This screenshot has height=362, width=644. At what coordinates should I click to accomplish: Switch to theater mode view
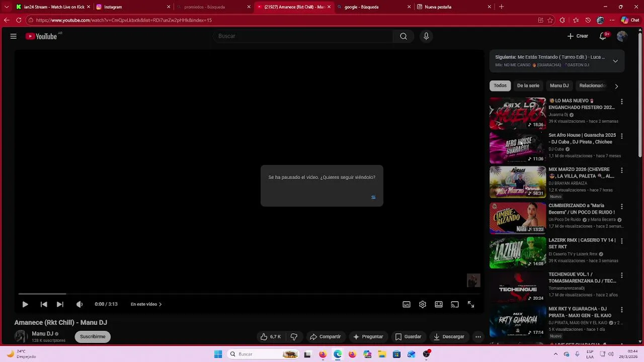click(439, 304)
